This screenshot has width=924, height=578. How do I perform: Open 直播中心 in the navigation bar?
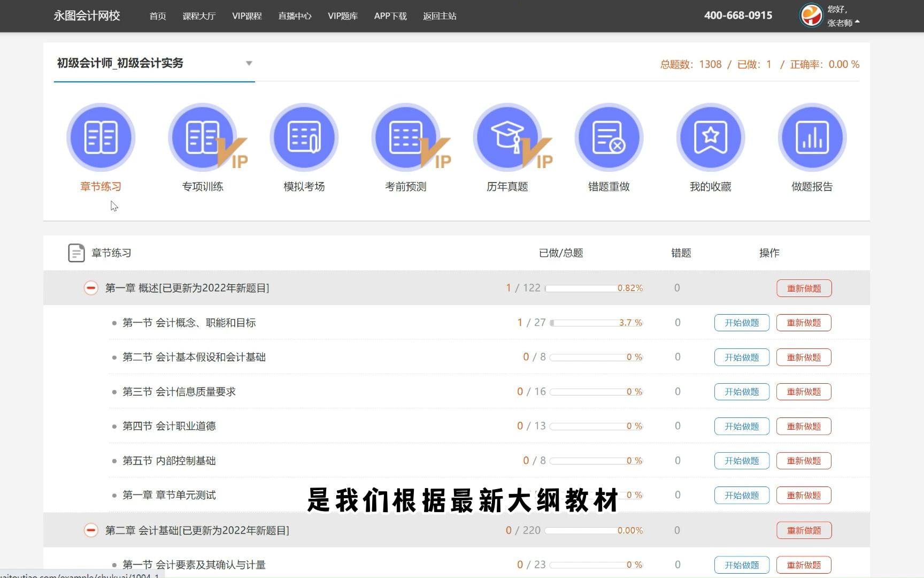pyautogui.click(x=295, y=16)
